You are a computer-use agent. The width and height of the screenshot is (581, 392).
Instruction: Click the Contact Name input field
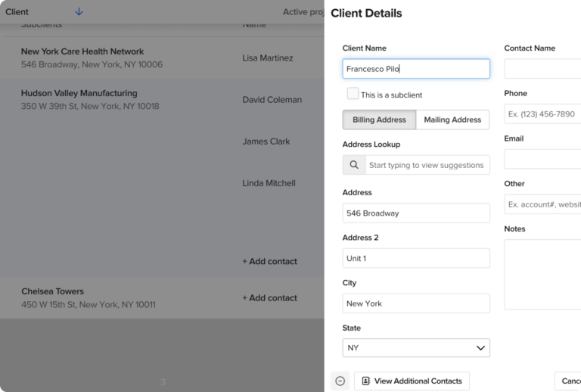click(542, 69)
